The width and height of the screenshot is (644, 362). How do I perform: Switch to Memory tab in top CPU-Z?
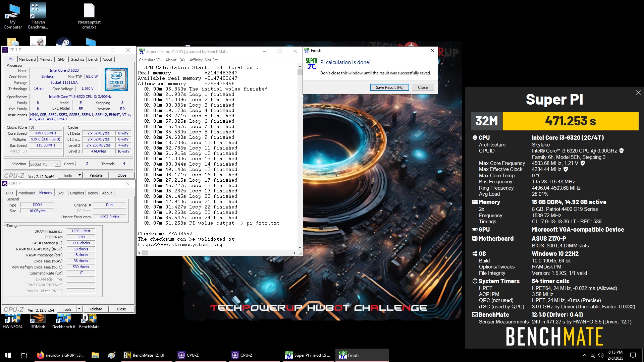(46, 59)
